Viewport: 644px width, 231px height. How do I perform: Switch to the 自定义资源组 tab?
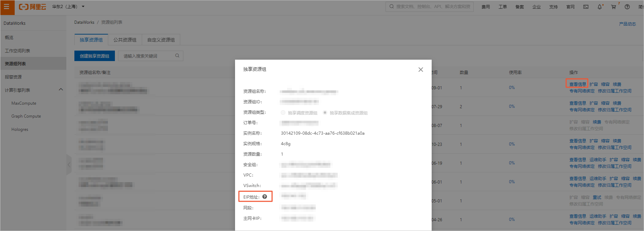pos(161,40)
